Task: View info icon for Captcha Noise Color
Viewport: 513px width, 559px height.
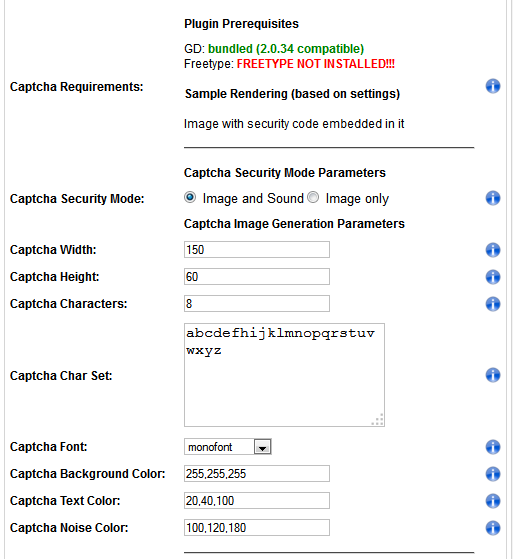Action: 493,528
